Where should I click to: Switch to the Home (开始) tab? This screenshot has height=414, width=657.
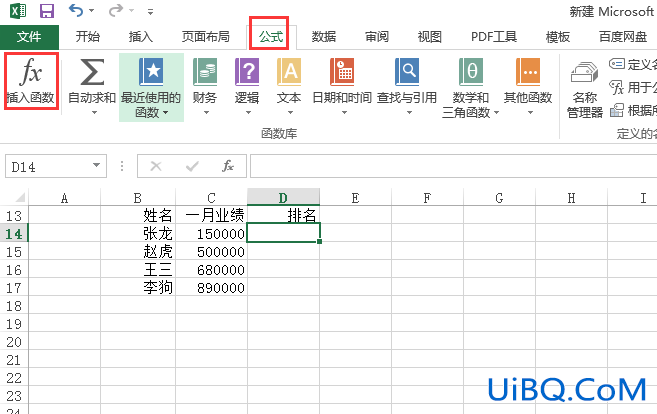(88, 37)
